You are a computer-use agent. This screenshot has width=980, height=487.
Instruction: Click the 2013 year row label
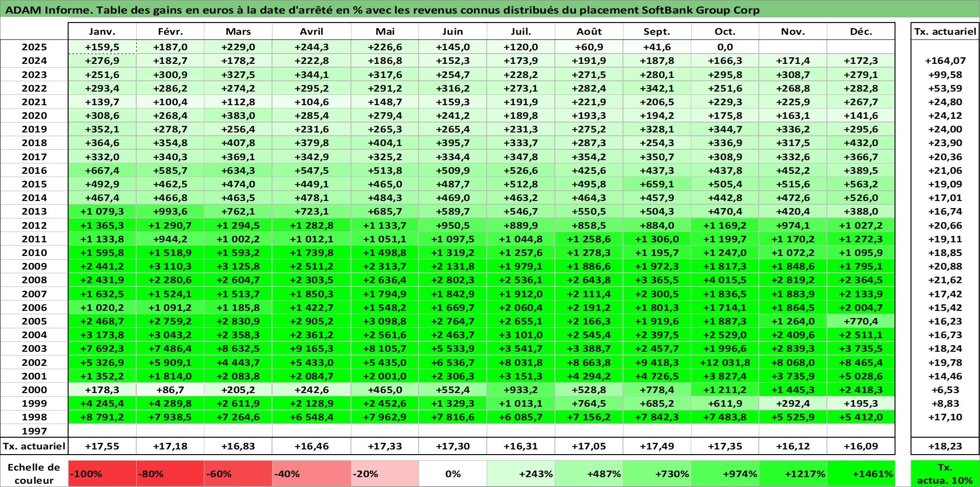tap(34, 211)
